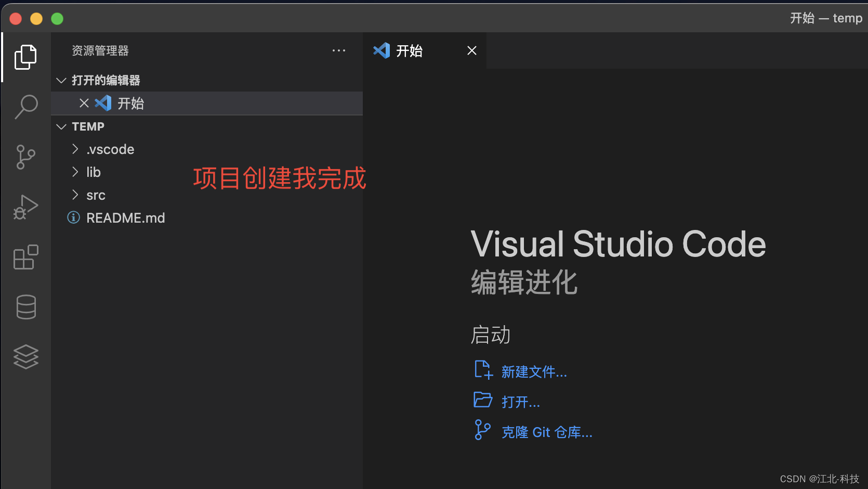The width and height of the screenshot is (868, 489).
Task: Collapse the TEMP folder section
Action: pyautogui.click(x=61, y=126)
